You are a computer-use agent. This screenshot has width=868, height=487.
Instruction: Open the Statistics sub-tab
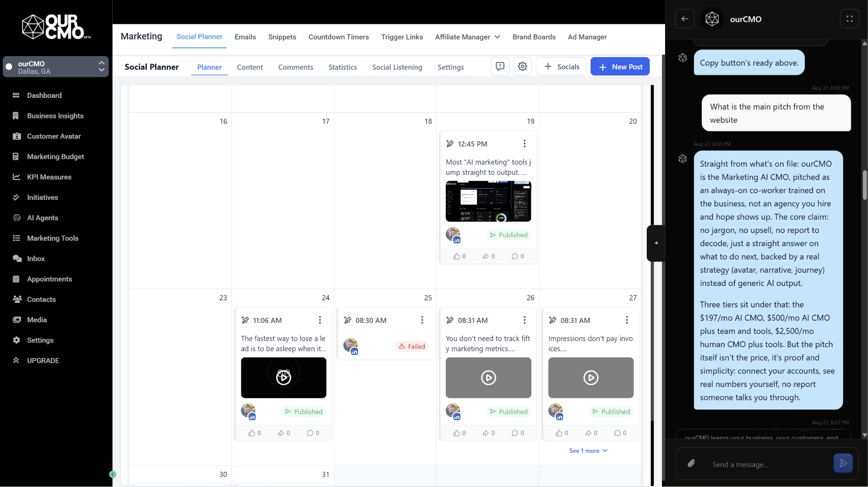[x=343, y=67]
